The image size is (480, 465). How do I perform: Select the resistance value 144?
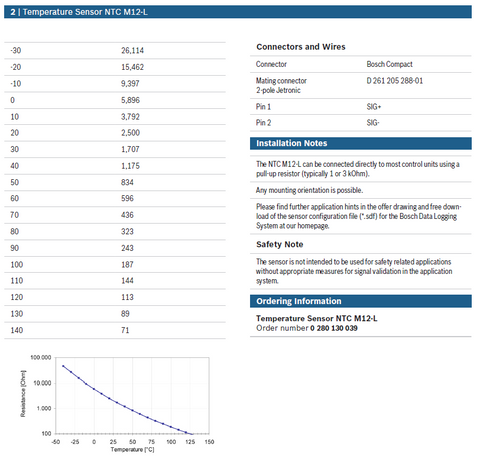point(127,281)
